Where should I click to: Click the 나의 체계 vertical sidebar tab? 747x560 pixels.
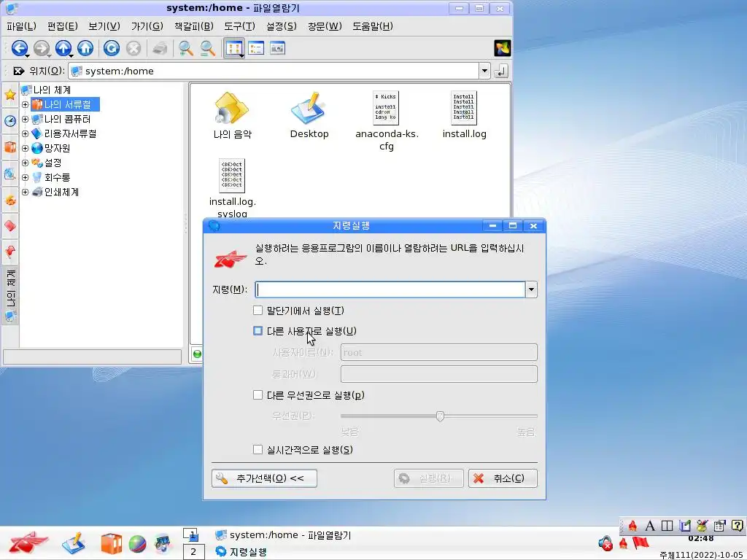coord(10,295)
